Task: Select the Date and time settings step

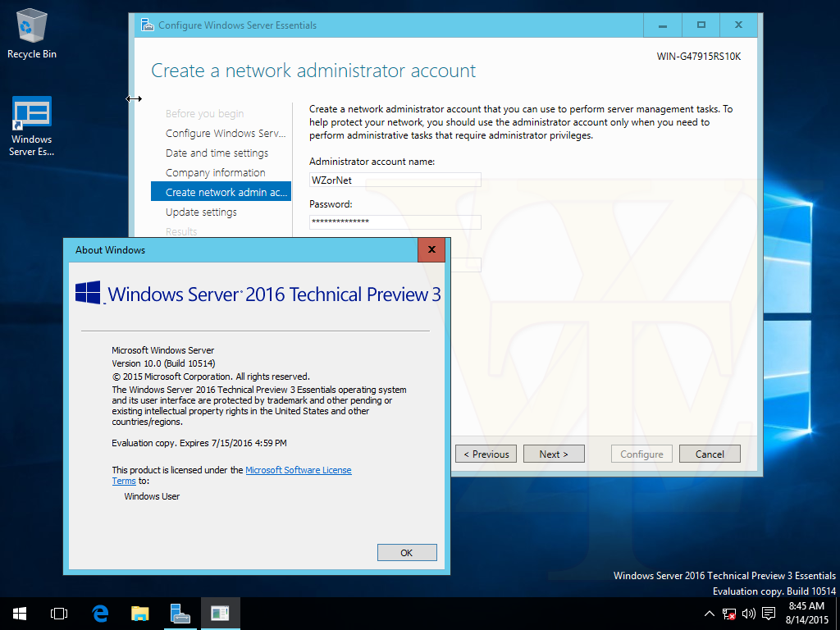Action: click(217, 153)
